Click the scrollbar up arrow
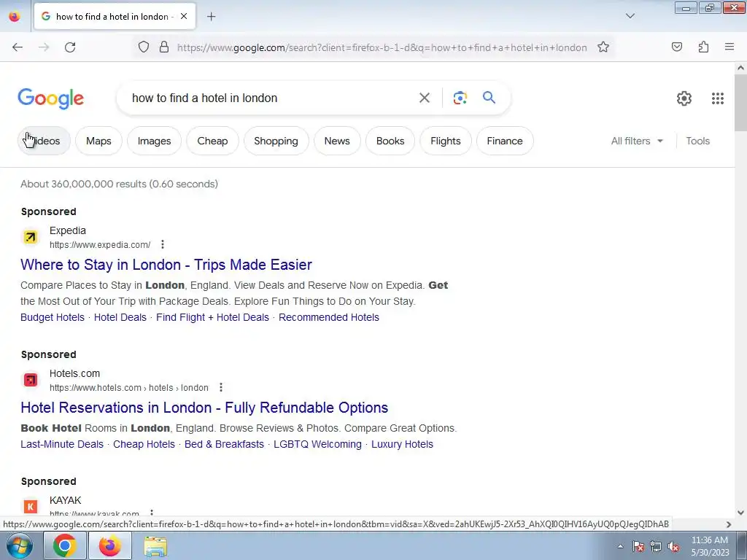Screen dimensions: 747x560 click(x=740, y=68)
